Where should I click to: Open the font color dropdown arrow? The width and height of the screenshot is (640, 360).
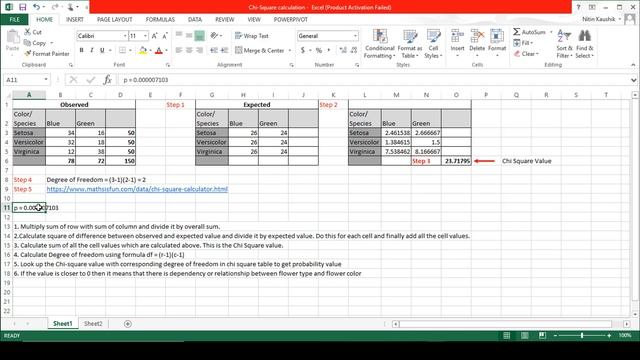[167, 50]
